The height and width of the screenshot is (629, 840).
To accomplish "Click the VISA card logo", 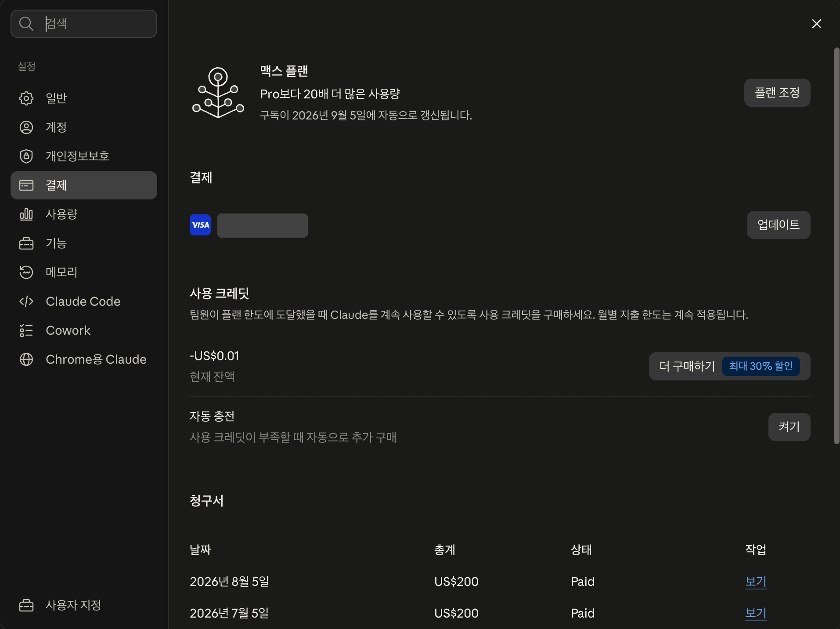I will (200, 225).
